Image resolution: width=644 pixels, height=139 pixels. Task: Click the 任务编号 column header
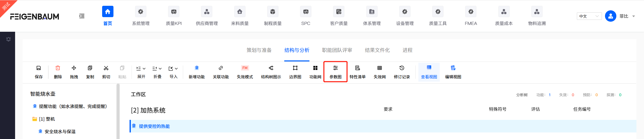click(x=582, y=109)
